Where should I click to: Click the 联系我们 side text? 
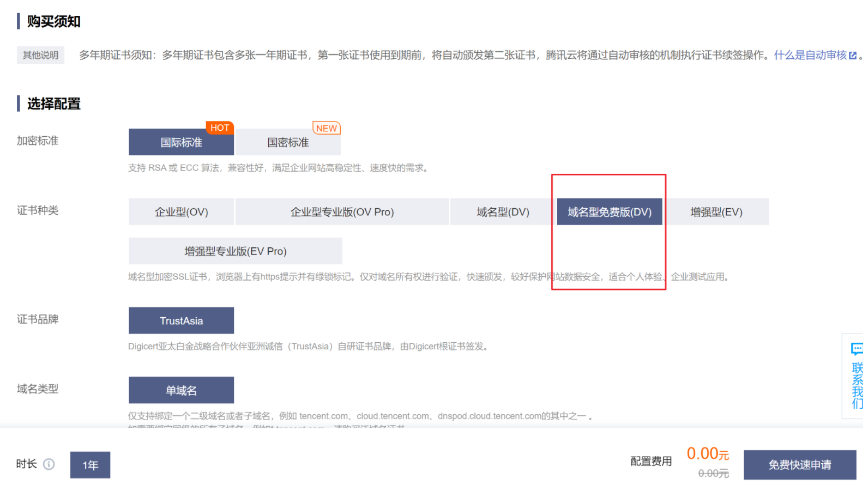pos(858,386)
